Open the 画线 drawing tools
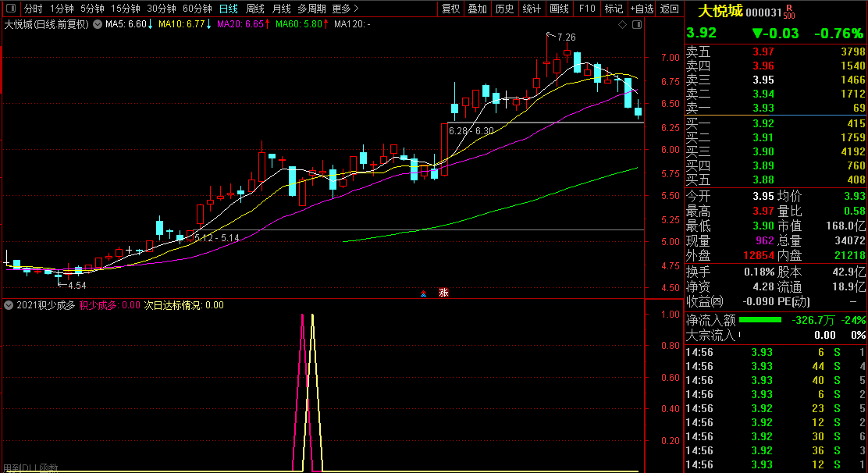Image resolution: width=868 pixels, height=473 pixels. pyautogui.click(x=559, y=9)
